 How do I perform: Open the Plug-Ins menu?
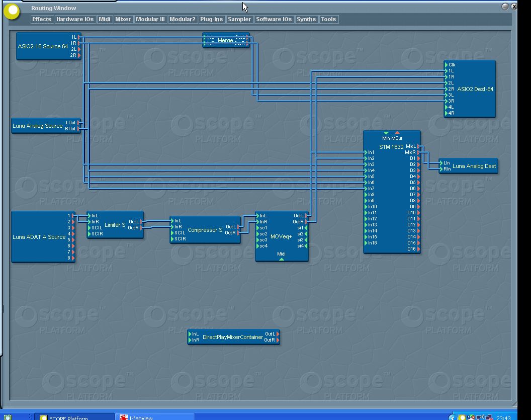click(x=211, y=19)
